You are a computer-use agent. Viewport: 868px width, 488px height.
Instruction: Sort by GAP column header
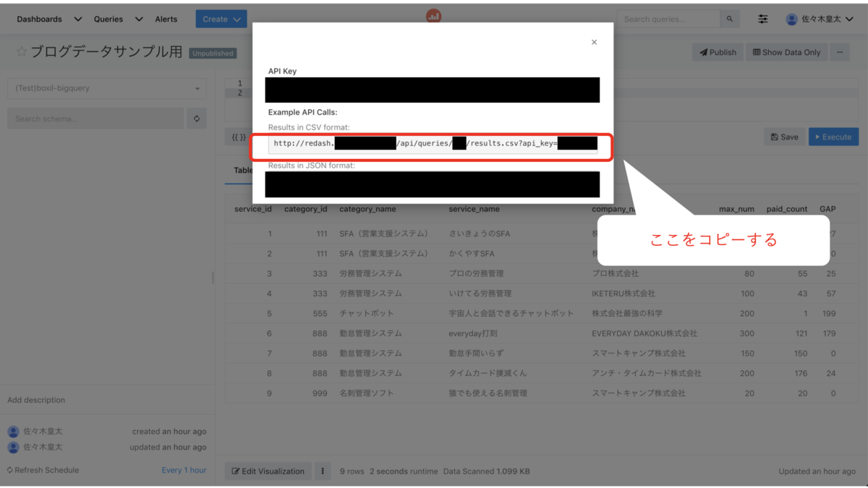pos(827,209)
